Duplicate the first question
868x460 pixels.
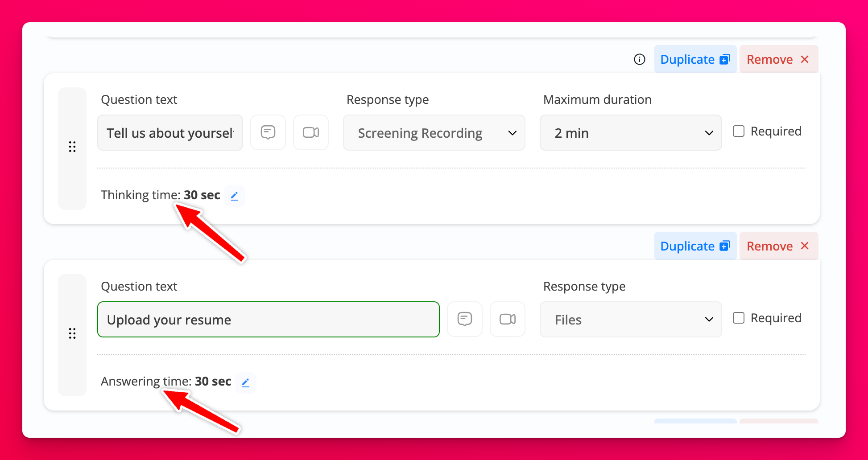(x=695, y=59)
